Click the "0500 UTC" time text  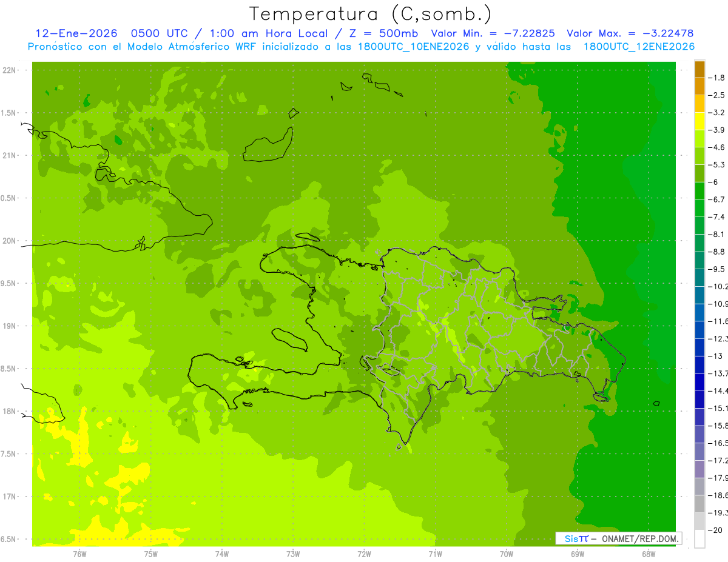click(x=161, y=33)
